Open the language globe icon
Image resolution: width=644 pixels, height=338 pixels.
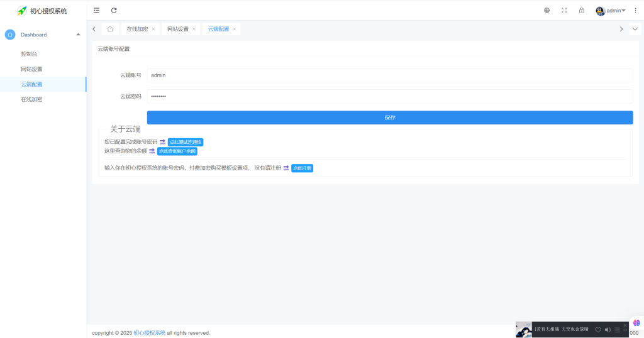[x=547, y=10]
